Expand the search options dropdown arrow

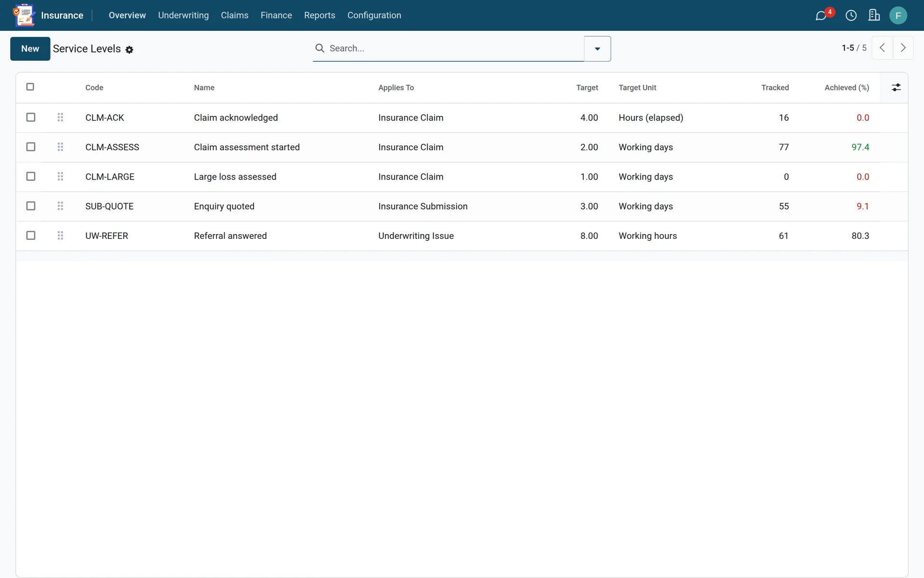click(x=597, y=49)
